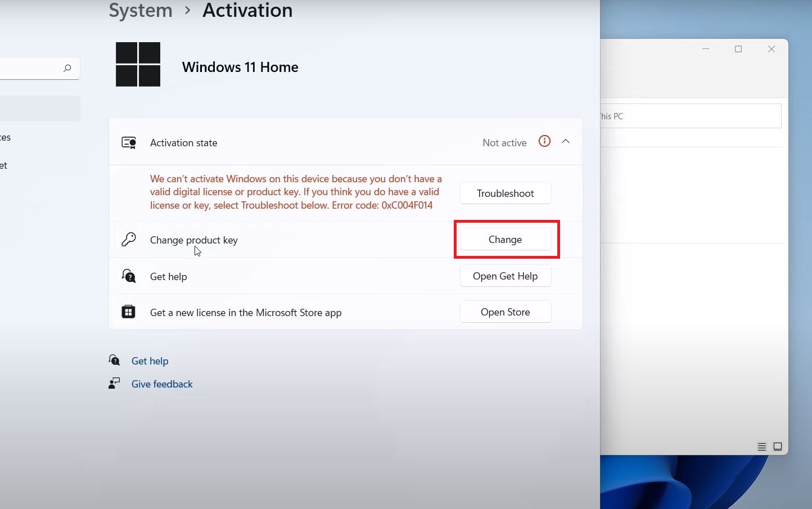This screenshot has width=812, height=509.
Task: Close the File Explorer window
Action: 772,49
